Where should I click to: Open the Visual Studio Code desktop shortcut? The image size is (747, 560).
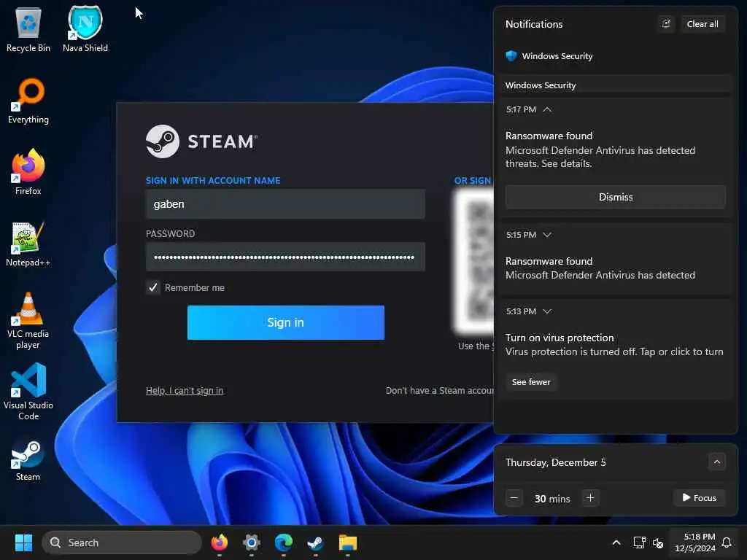coord(28,392)
